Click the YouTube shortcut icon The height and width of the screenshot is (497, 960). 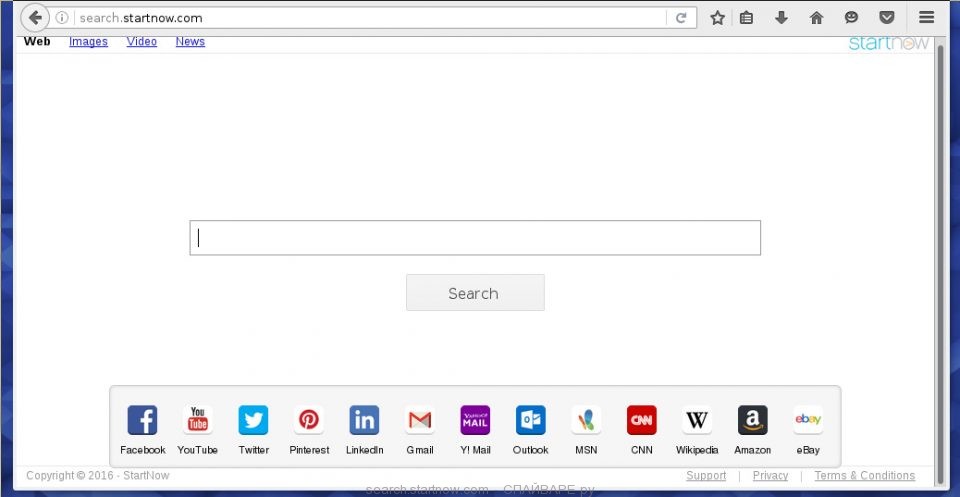tap(198, 420)
